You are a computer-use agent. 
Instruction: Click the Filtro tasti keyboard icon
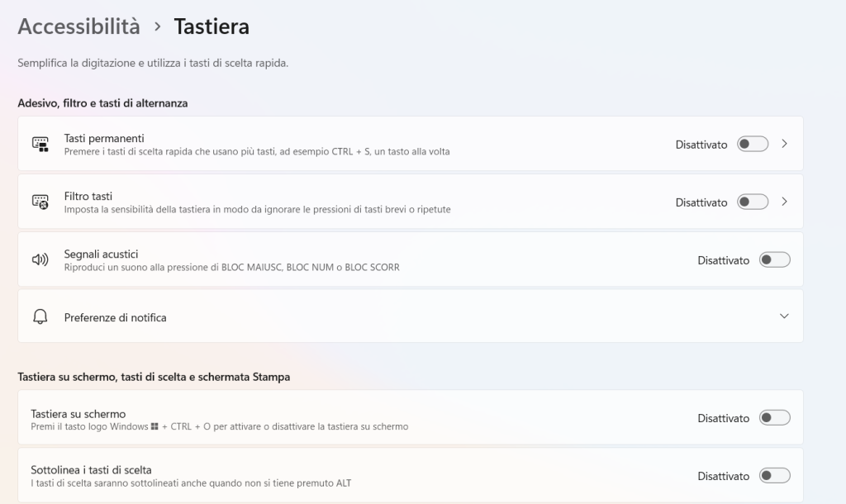click(x=40, y=202)
